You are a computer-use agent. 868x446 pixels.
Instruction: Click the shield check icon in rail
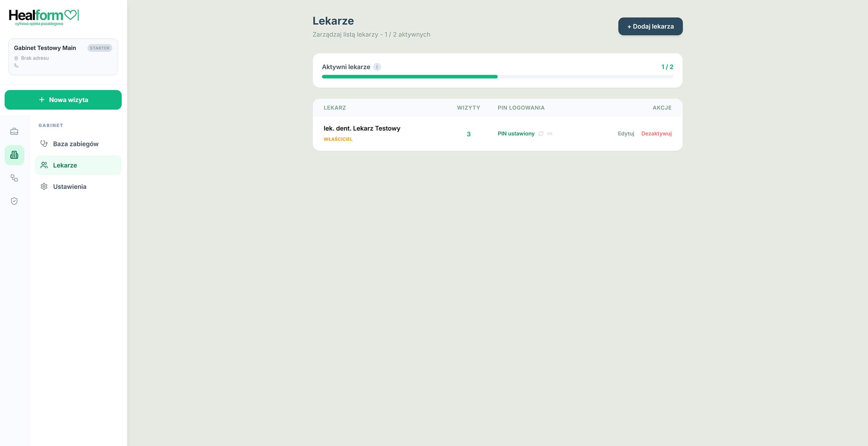point(14,201)
